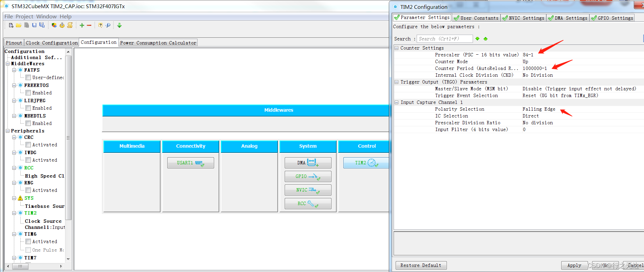Collapse the MiddleWares tree node

coord(8,64)
